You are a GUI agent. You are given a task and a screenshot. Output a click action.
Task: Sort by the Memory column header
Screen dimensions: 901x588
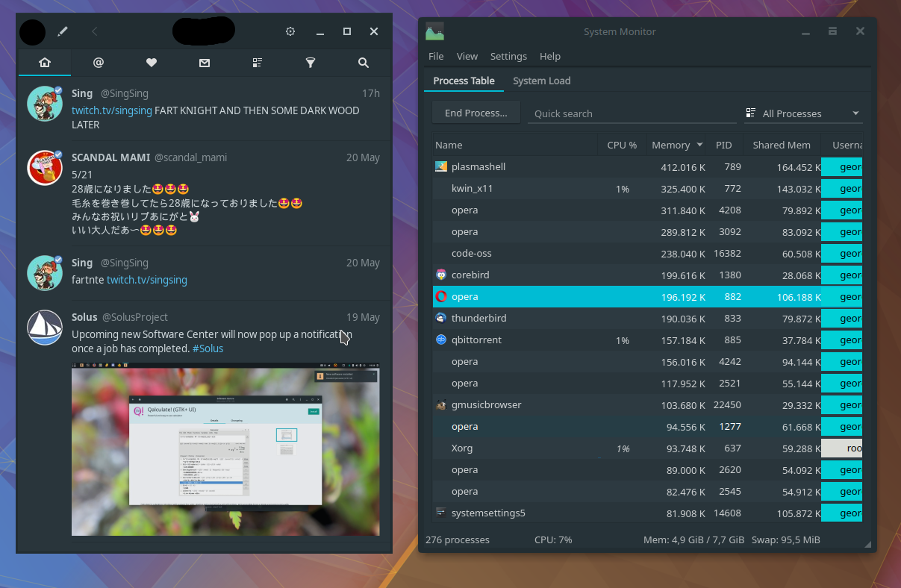coord(677,145)
